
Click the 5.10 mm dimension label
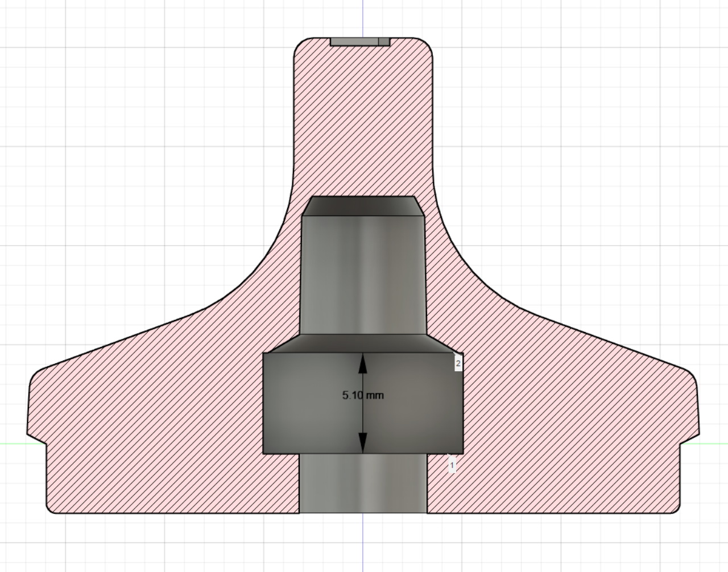(363, 395)
